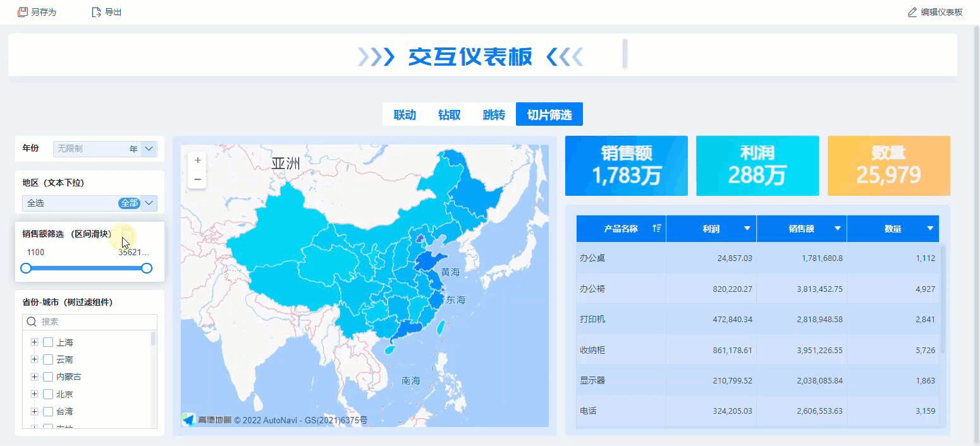The width and height of the screenshot is (980, 446).
Task: Click the 产品名称 column header
Action: point(621,228)
